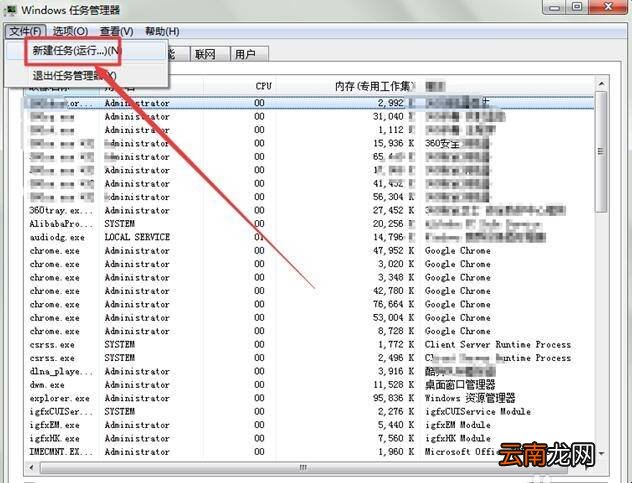Click the 3,020 K memory cell
The image size is (632, 483).
(394, 264)
